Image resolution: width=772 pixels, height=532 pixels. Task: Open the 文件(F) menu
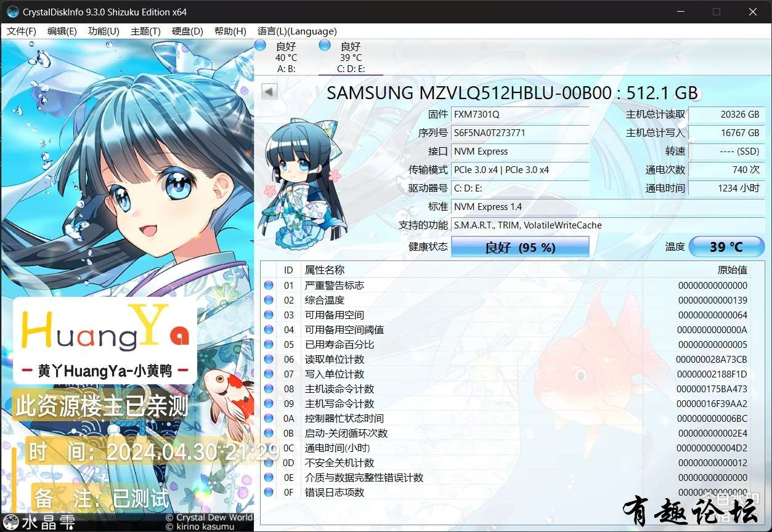tap(22, 31)
